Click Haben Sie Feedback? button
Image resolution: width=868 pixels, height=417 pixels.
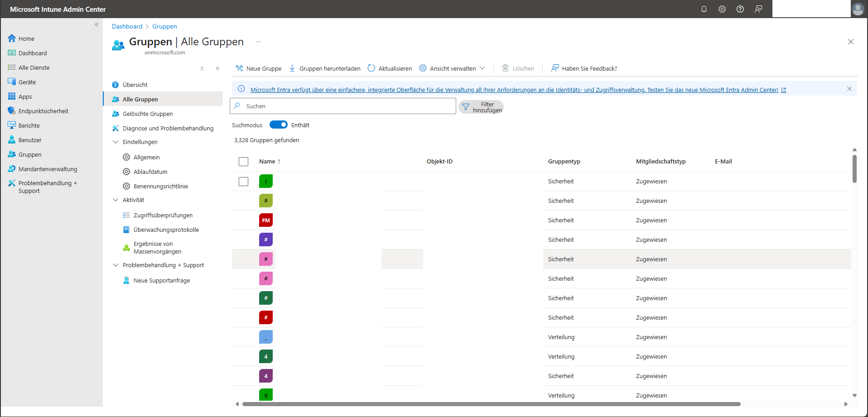[x=584, y=68]
